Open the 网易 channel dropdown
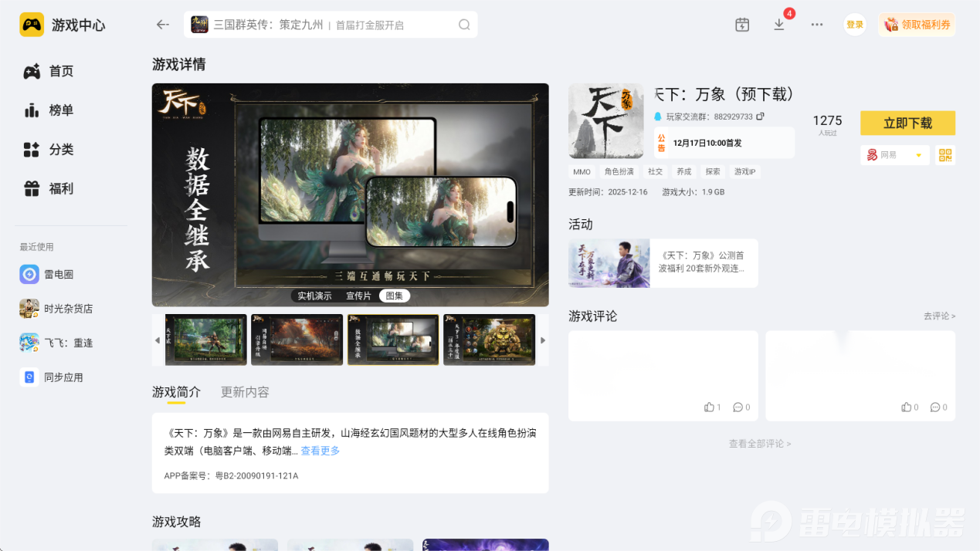 pos(895,155)
